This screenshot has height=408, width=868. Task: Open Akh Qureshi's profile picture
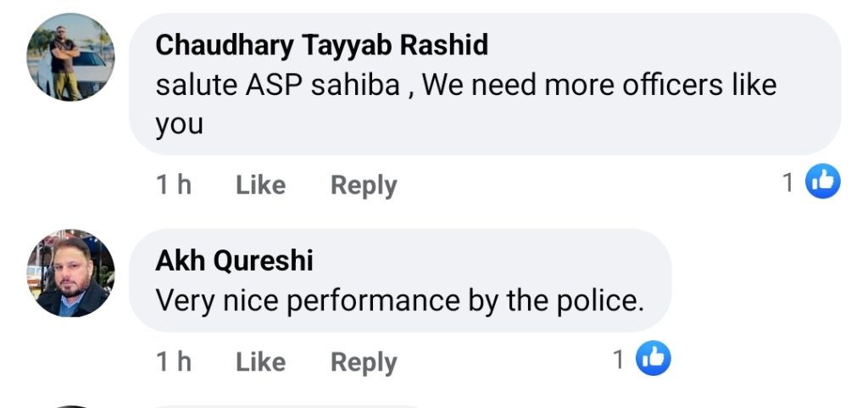[x=71, y=273]
